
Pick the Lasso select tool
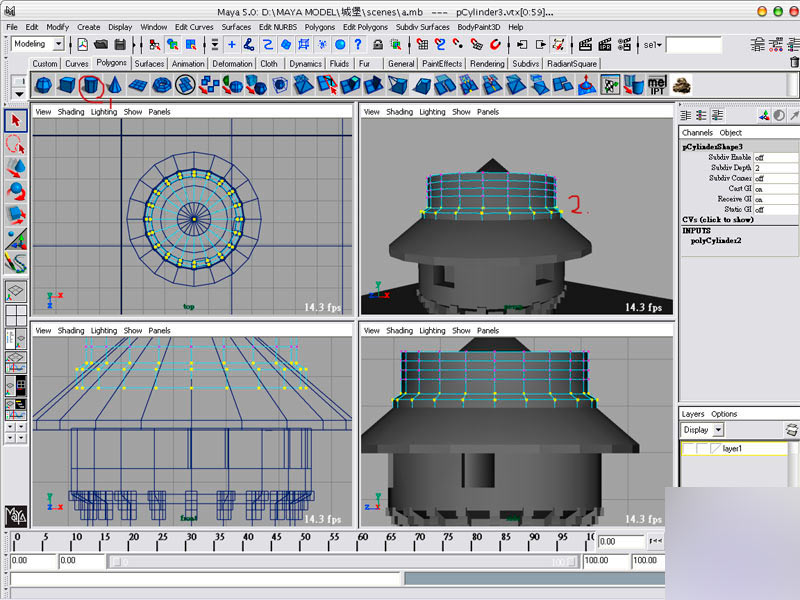pos(15,142)
